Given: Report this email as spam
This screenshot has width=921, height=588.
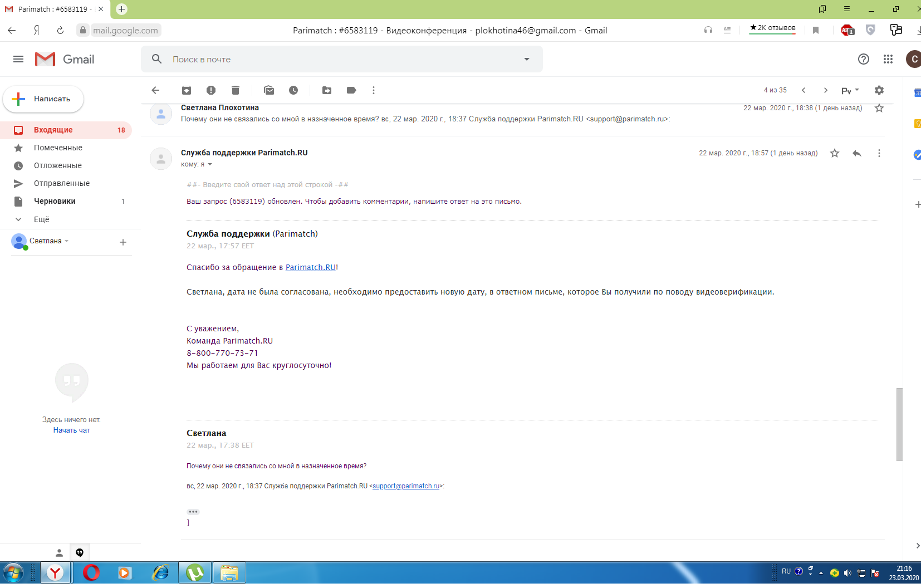Looking at the screenshot, I should point(211,90).
